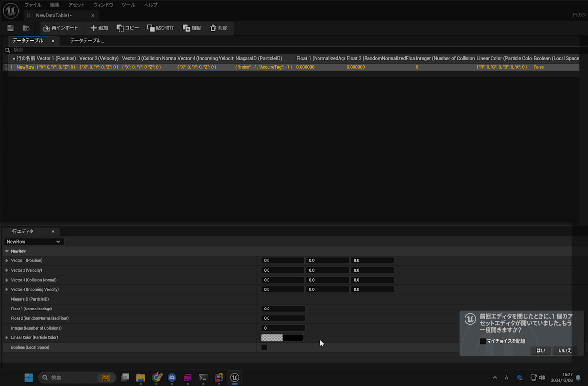
Task: Click いいえ in the reopen prompt
Action: point(565,350)
